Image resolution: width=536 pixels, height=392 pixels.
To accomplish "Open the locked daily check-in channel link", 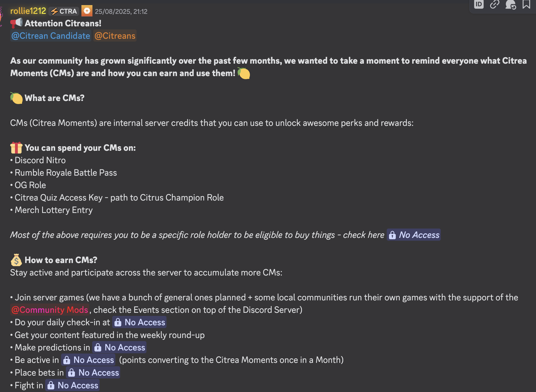I will (139, 322).
